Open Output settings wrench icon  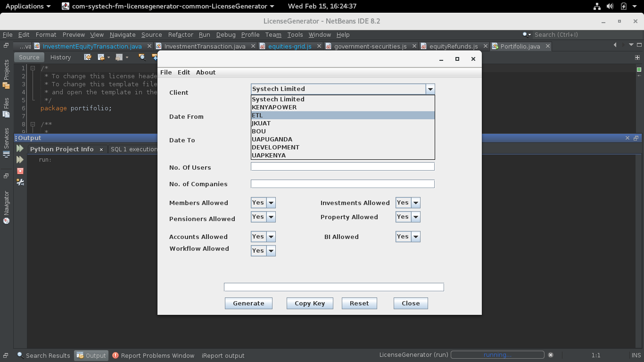pos(20,182)
